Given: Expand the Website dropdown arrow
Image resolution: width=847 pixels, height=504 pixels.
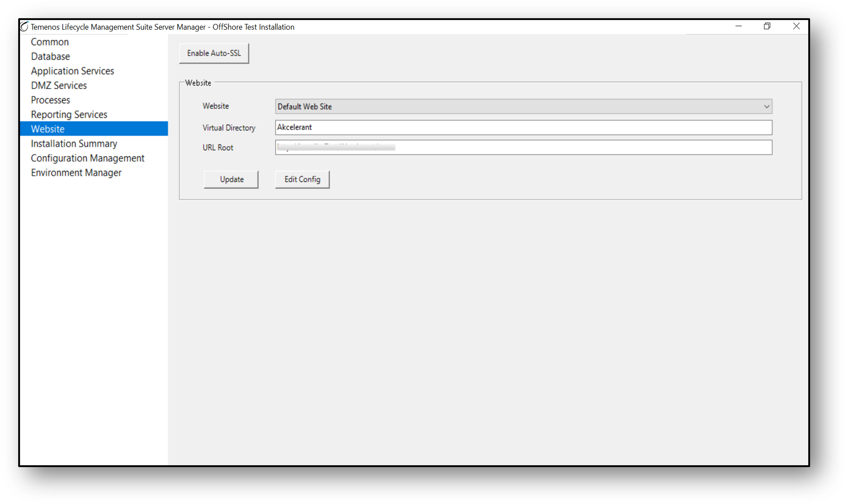Looking at the screenshot, I should pos(766,107).
